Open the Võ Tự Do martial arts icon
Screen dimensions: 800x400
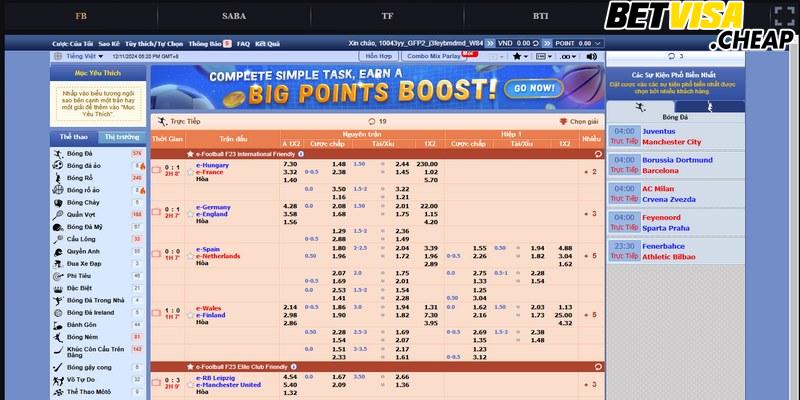(58, 380)
